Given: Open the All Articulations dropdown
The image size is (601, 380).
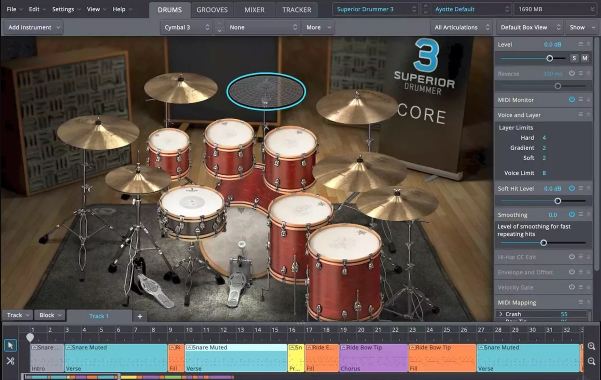Looking at the screenshot, I should [461, 27].
